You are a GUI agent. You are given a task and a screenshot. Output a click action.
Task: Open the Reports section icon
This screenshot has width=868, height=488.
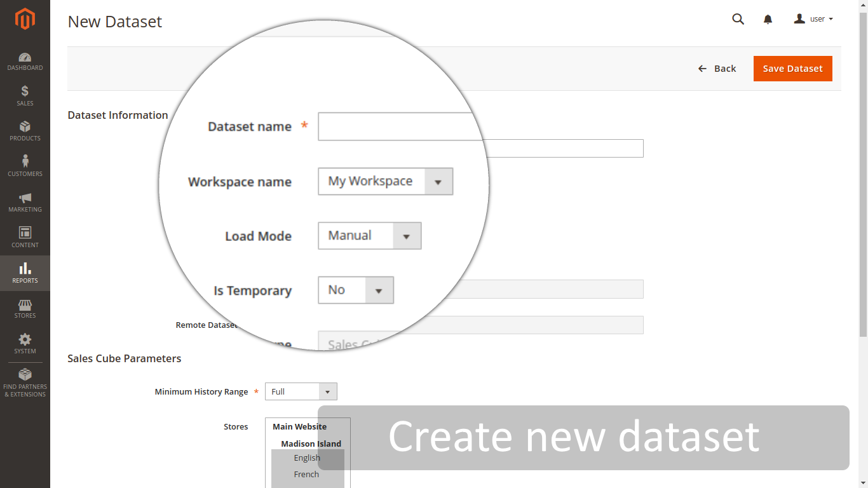25,273
